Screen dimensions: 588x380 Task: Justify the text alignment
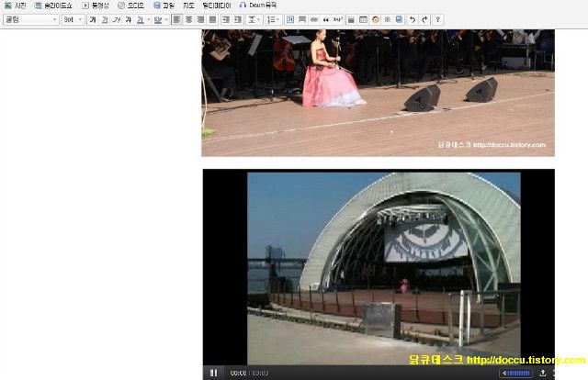click(212, 19)
